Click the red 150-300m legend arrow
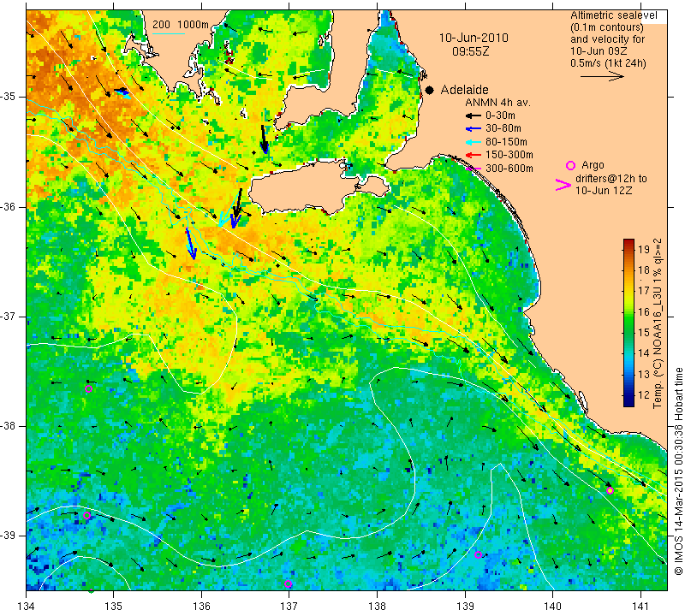685x616 pixels. (473, 155)
